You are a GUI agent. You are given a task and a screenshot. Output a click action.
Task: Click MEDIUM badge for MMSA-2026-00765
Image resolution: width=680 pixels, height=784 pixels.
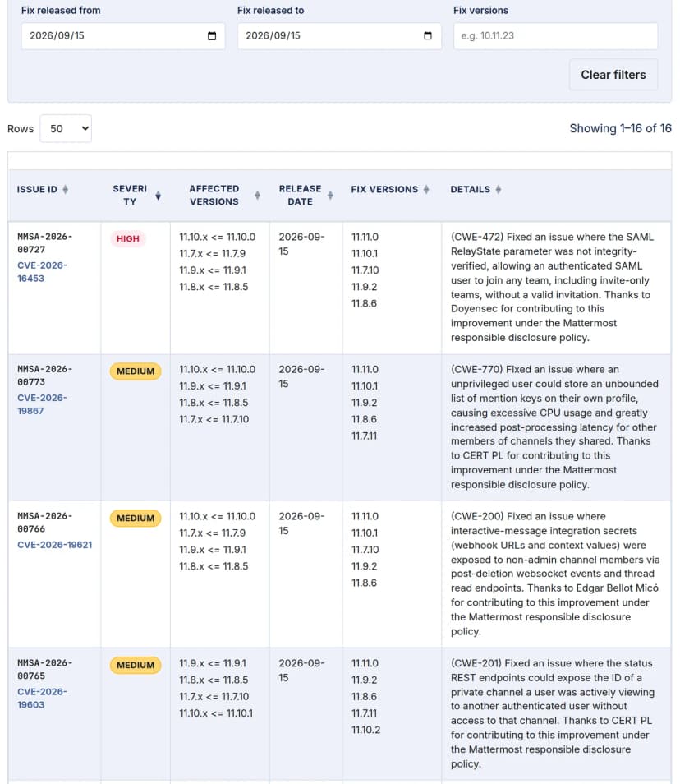pos(136,666)
